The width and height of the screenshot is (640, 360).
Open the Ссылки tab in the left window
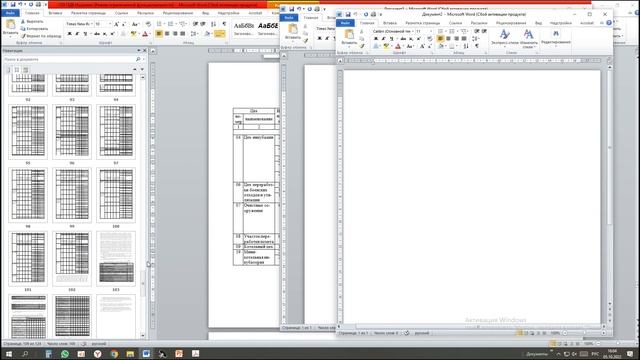pos(121,13)
